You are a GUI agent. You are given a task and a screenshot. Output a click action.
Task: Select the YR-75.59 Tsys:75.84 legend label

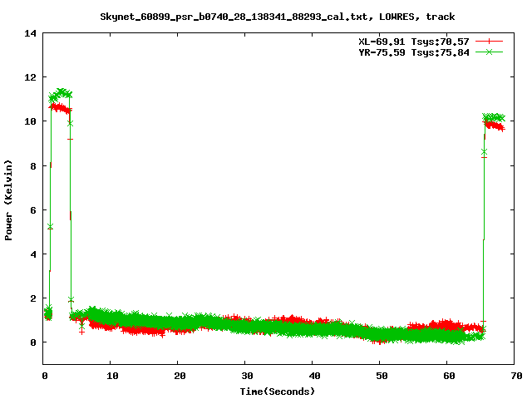coord(414,52)
